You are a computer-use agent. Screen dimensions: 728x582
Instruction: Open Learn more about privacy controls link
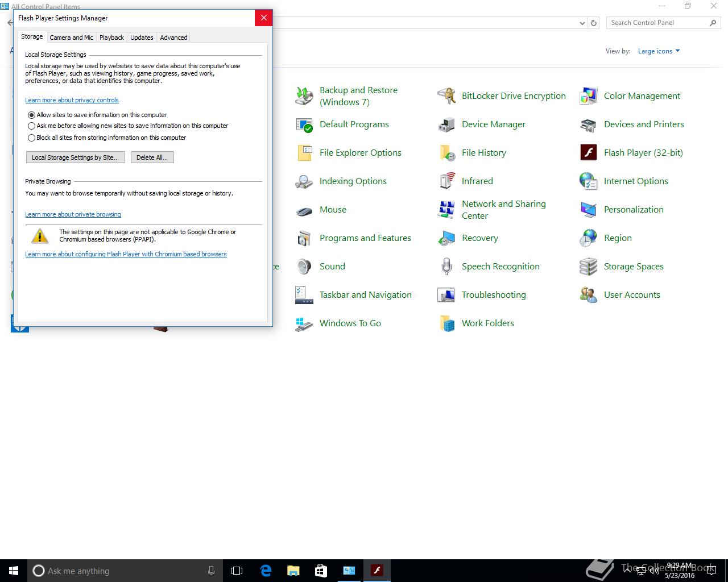coord(72,100)
